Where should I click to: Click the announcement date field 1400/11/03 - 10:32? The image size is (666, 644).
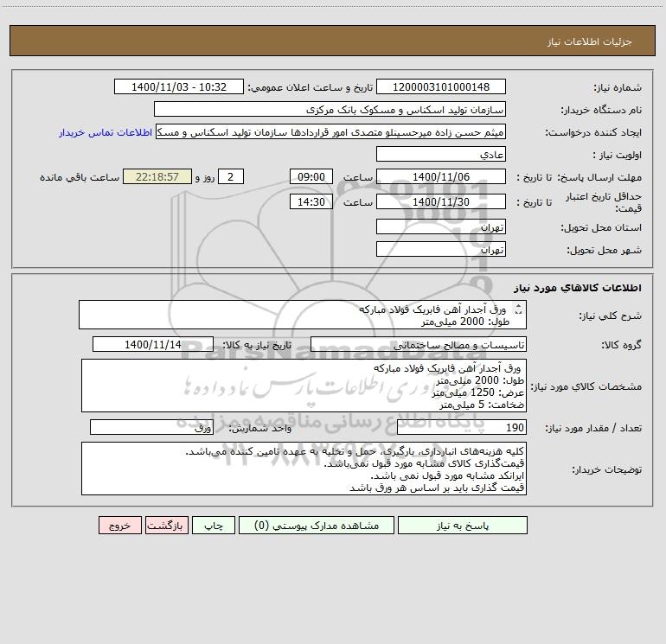(179, 86)
